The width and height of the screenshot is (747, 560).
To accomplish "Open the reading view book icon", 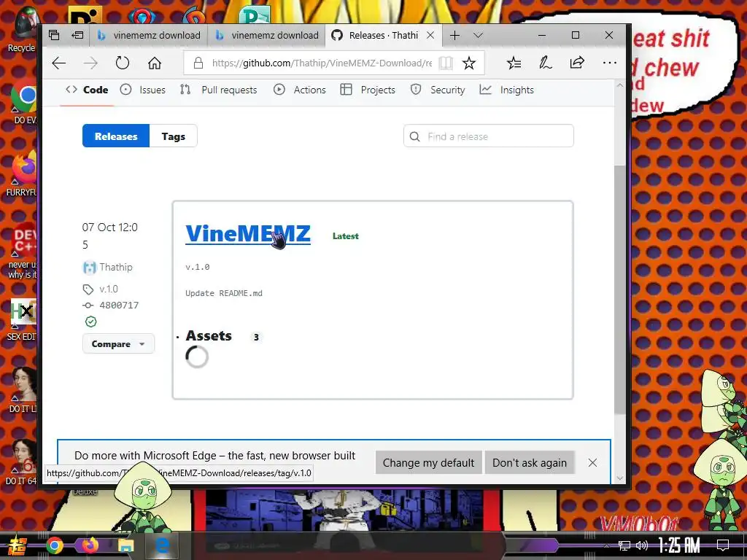I will click(446, 63).
